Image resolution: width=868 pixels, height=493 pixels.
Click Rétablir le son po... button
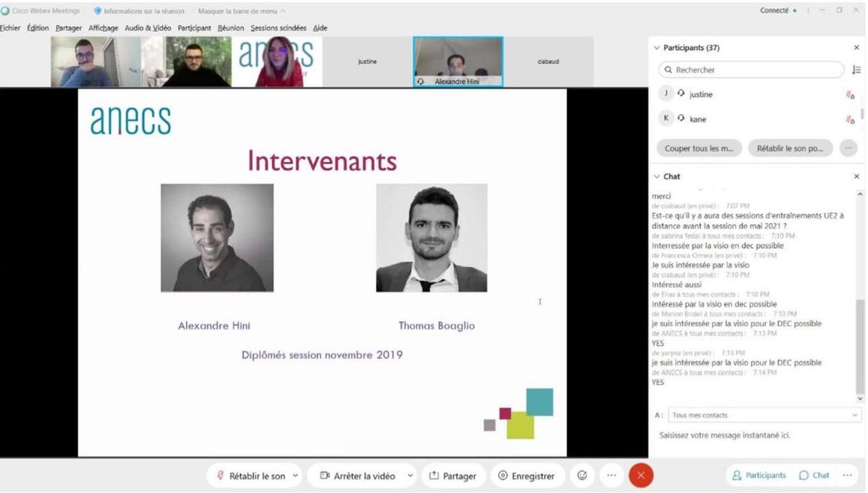click(x=791, y=148)
